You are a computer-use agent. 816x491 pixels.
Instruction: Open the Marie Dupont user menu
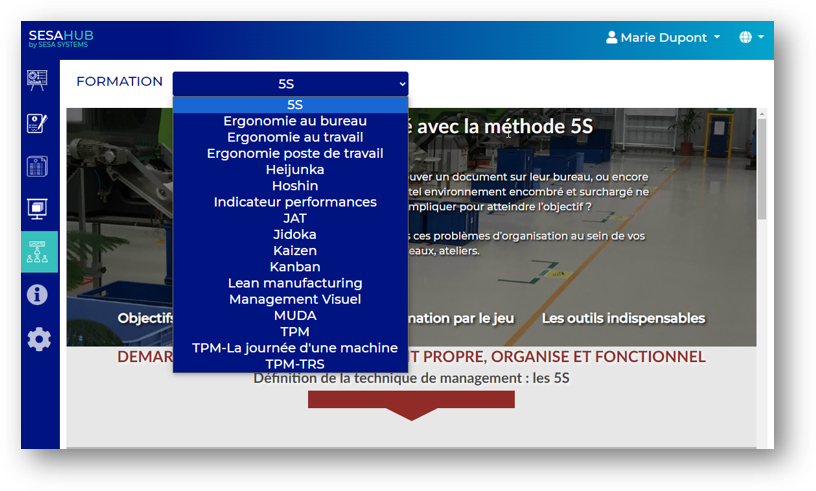[x=663, y=38]
